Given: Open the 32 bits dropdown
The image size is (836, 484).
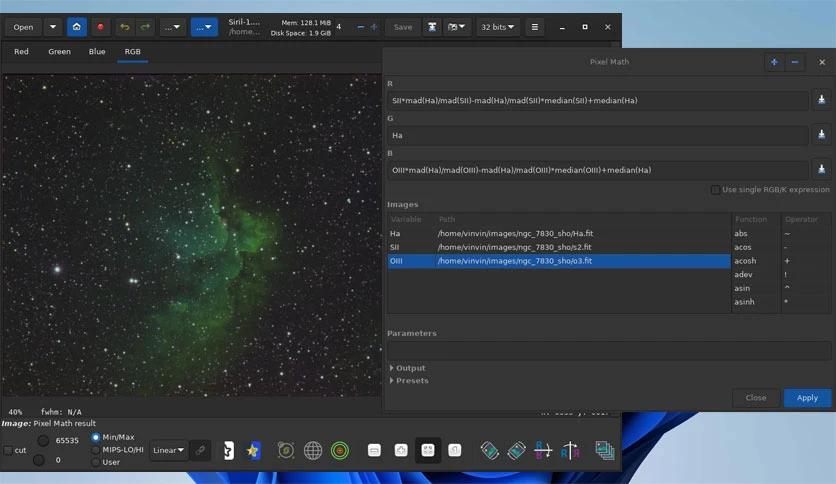Looking at the screenshot, I should click(x=497, y=27).
